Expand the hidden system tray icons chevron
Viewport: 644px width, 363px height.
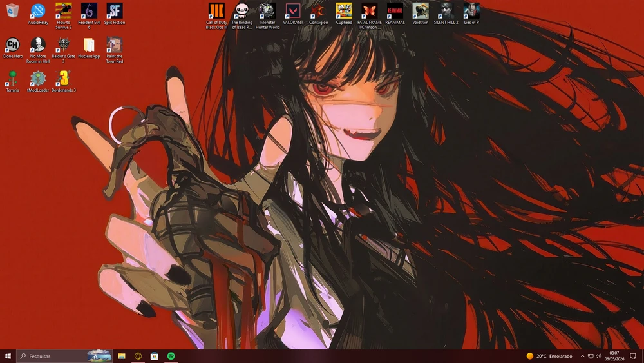coord(582,356)
